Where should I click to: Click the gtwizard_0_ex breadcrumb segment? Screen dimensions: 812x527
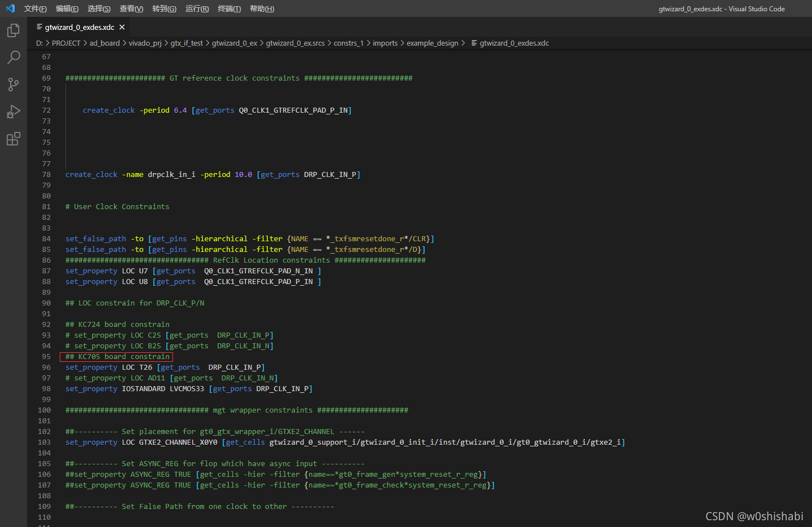[x=234, y=43]
